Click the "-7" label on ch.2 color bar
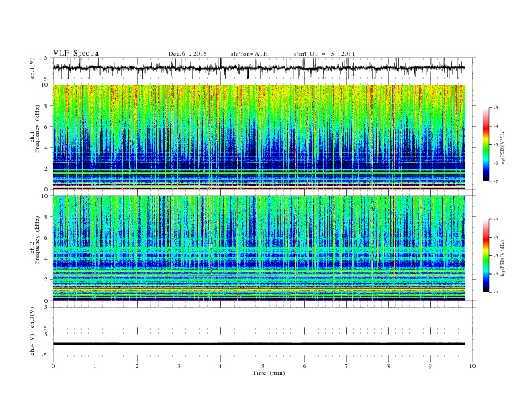The image size is (532, 411). [x=496, y=292]
